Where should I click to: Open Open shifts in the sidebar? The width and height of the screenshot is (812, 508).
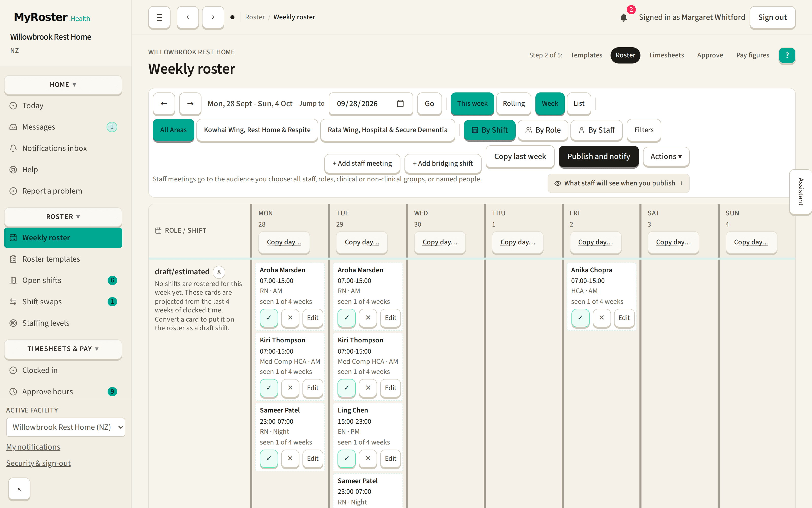click(x=63, y=280)
